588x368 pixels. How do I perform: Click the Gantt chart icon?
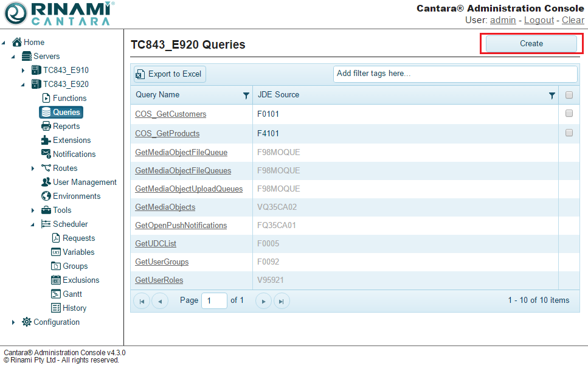point(56,294)
